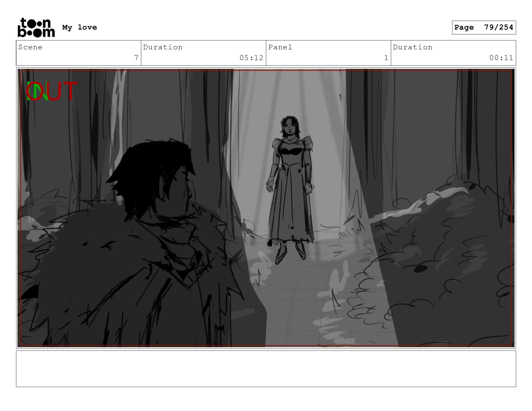Click the 'Page 79/254' indicator
The height and width of the screenshot is (411, 532).
(x=484, y=28)
